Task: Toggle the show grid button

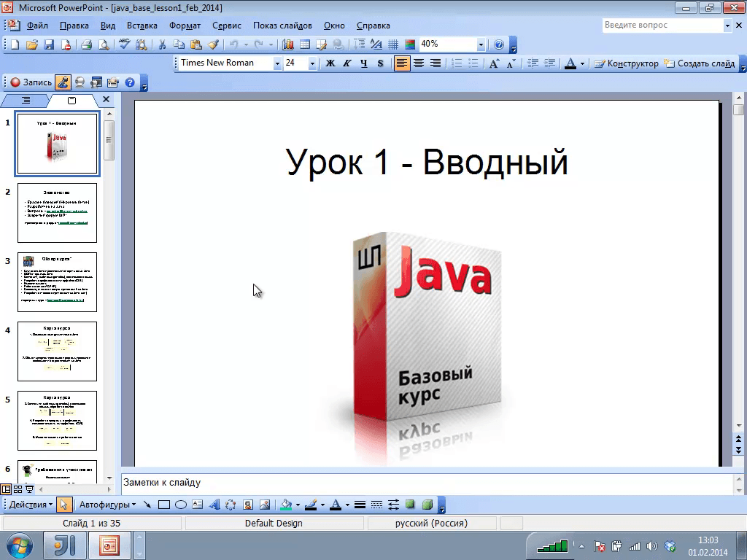Action: click(393, 44)
